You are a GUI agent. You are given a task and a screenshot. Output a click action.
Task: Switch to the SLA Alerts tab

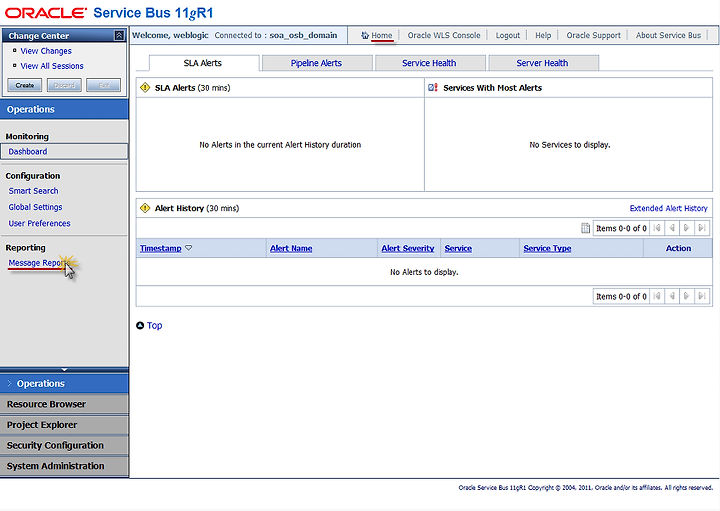click(202, 63)
